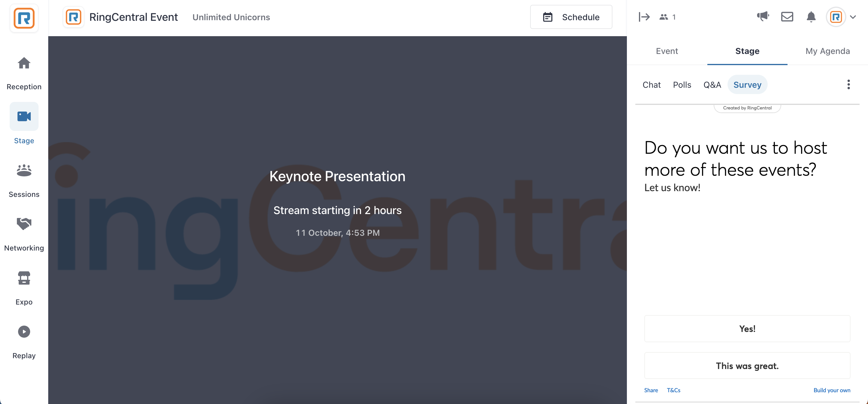Viewport: 868px width, 404px height.
Task: View attendees count icon
Action: [x=663, y=17]
